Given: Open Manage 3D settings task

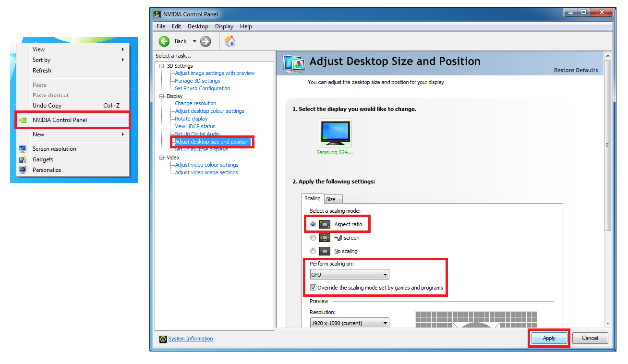Looking at the screenshot, I should coord(197,81).
